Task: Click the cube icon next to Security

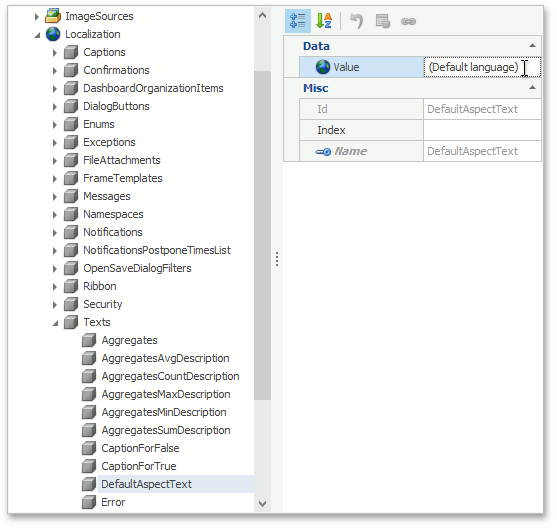Action: [71, 304]
